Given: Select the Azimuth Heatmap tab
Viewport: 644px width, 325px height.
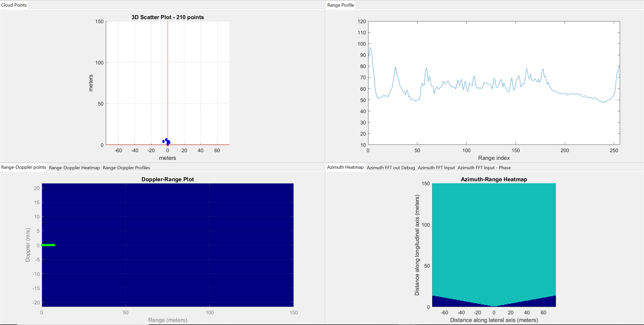Looking at the screenshot, I should [345, 167].
